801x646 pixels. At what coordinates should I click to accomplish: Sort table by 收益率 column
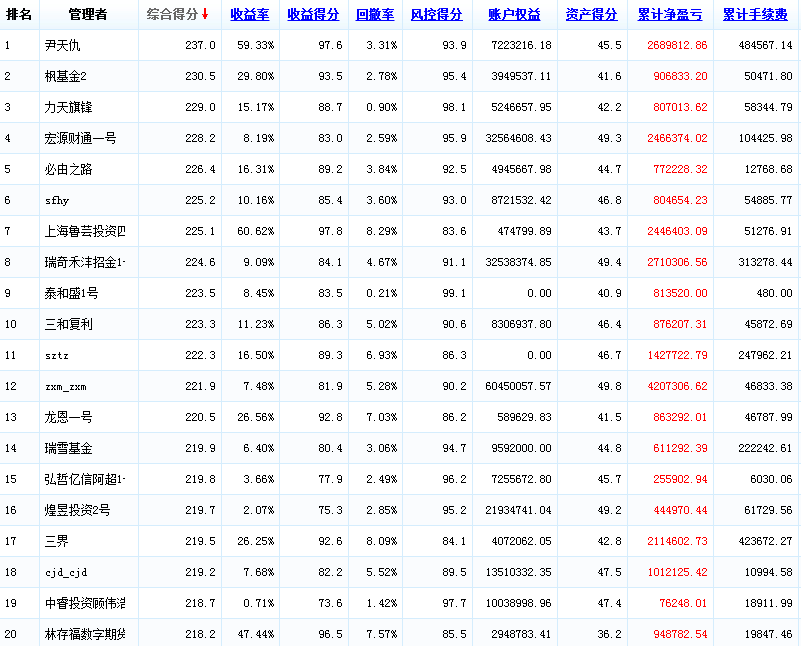(250, 15)
